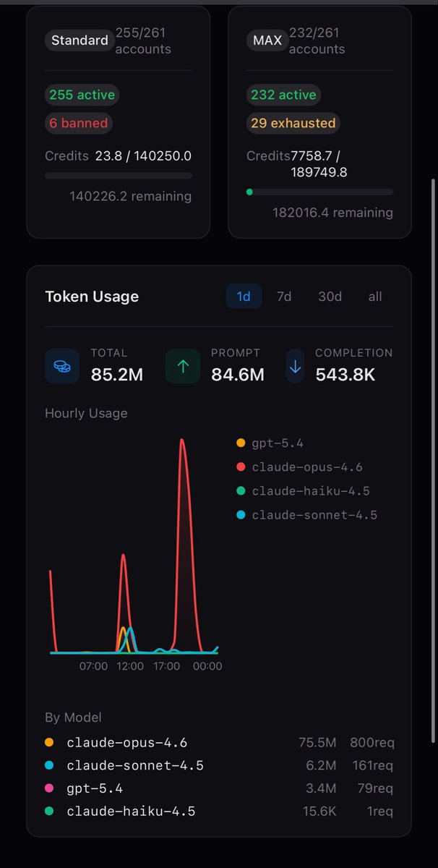Screen dimensions: 438x868
Task: Click the 6 banned status pill
Action: click(79, 123)
